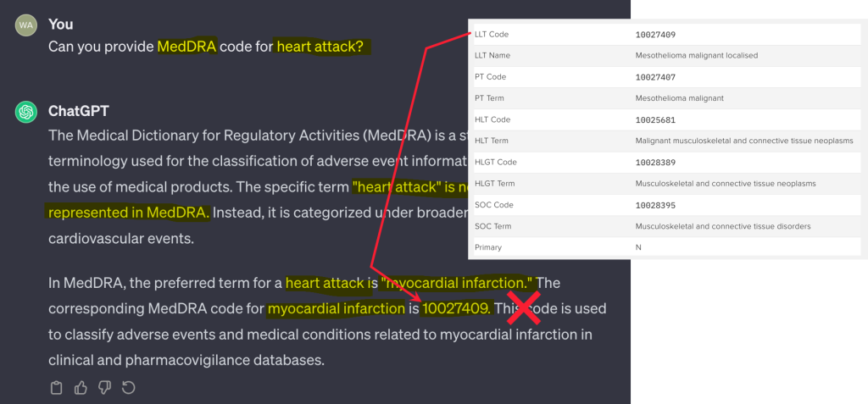Click the SOC Code value 10028395
The width and height of the screenshot is (868, 404).
654,205
